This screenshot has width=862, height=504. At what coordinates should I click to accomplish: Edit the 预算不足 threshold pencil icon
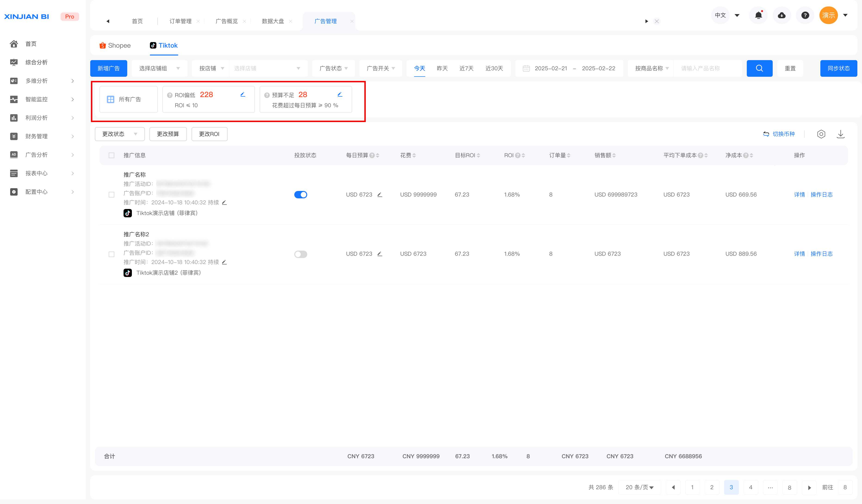click(340, 94)
